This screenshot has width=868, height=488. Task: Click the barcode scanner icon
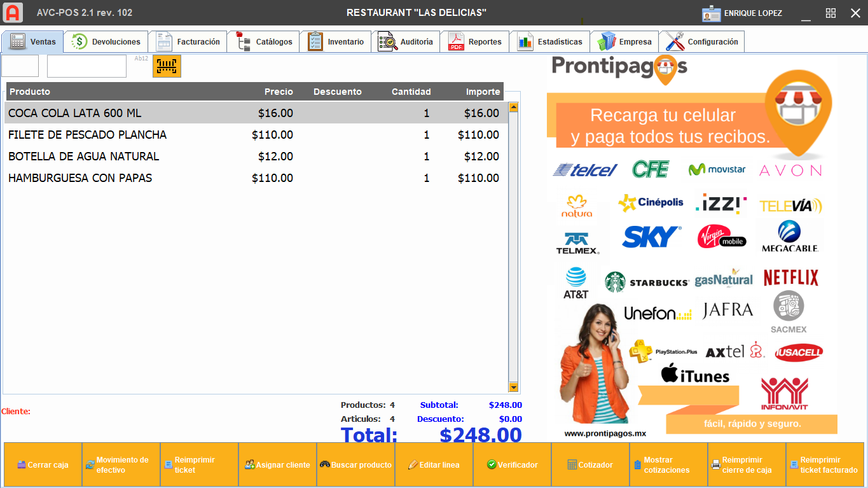click(x=166, y=66)
